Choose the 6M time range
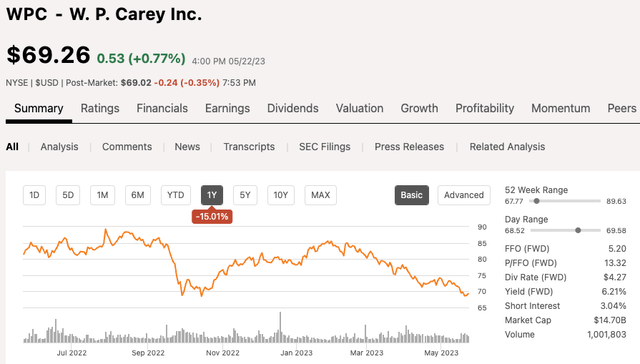The image size is (640, 364). tap(138, 195)
